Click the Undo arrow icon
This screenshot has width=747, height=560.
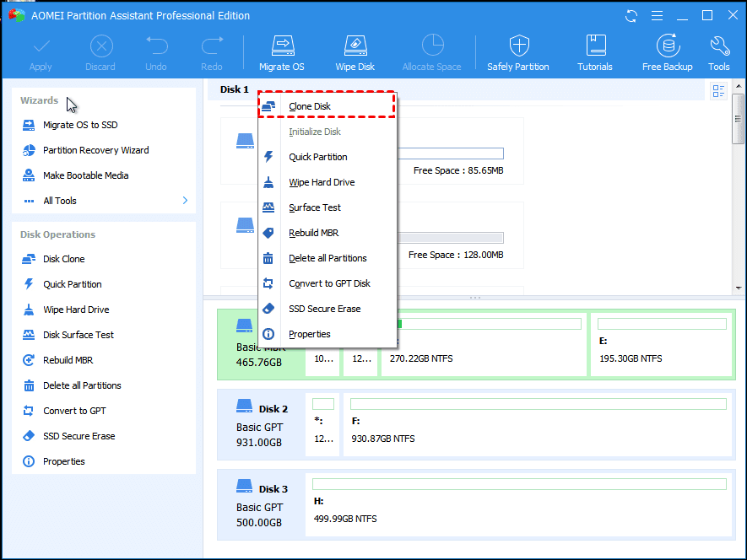pos(156,46)
